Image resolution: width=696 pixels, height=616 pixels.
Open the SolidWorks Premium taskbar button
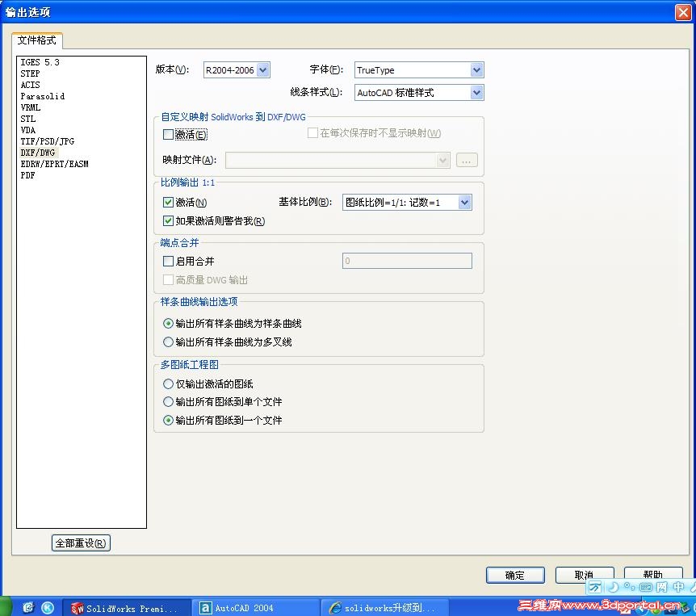pyautogui.click(x=127, y=608)
